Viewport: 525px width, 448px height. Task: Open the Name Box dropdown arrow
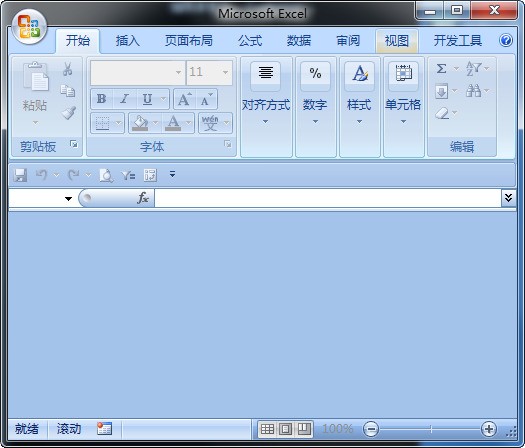tap(68, 199)
